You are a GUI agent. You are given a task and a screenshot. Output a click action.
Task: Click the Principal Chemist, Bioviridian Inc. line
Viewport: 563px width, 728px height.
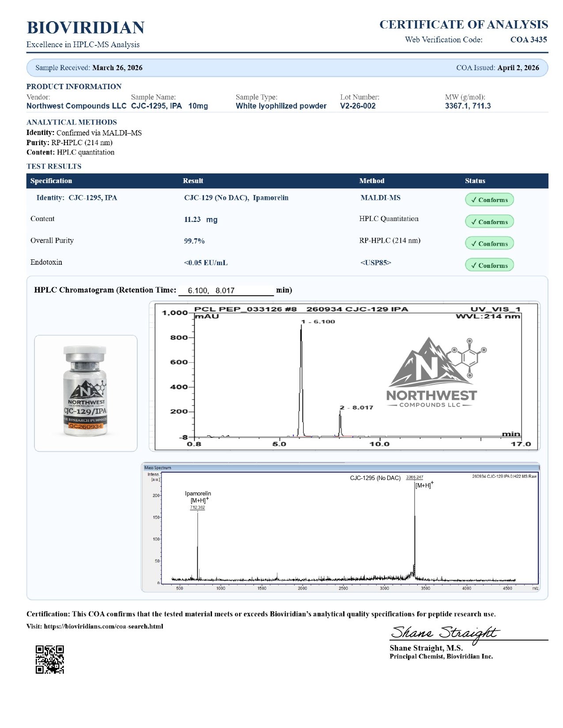pyautogui.click(x=441, y=657)
